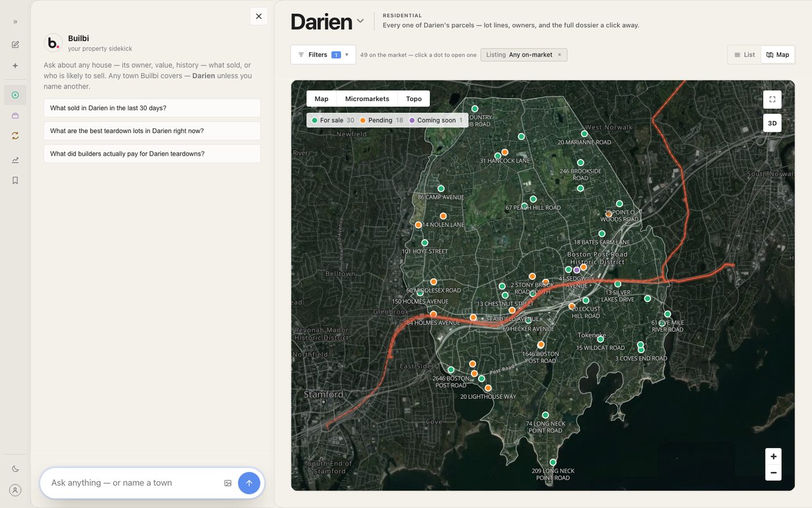Switch to List view
This screenshot has width=812, height=508.
click(x=744, y=55)
